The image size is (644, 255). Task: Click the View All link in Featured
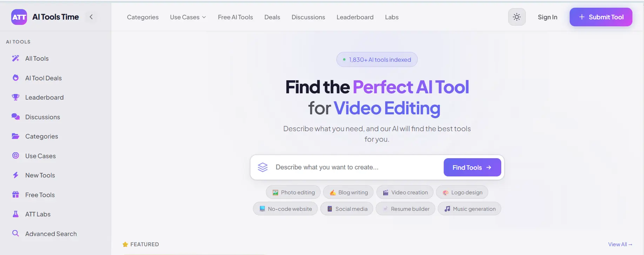620,244
